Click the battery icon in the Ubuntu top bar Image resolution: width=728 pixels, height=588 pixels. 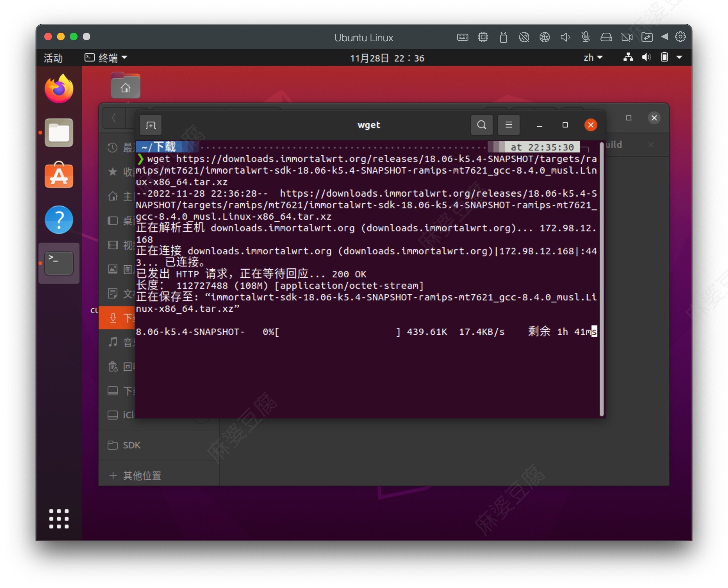(664, 57)
